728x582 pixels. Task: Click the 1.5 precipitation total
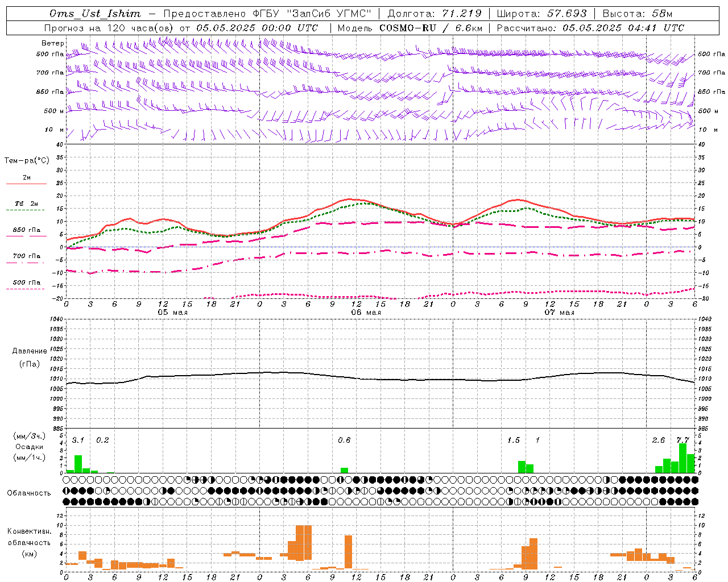click(513, 440)
